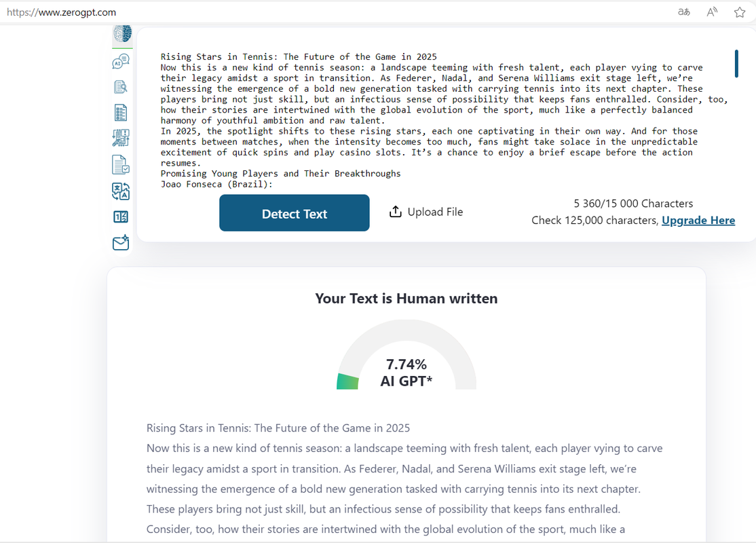Open the AI chat bubbles sidebar icon

click(121, 62)
